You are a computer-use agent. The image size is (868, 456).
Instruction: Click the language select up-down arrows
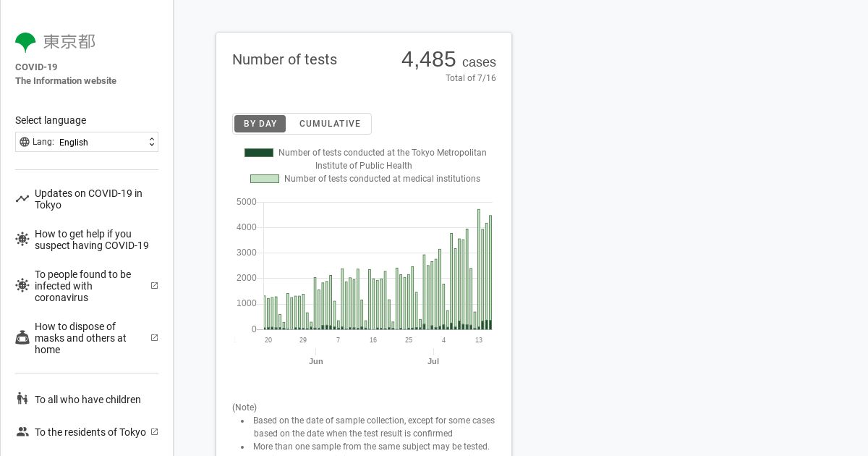point(152,142)
